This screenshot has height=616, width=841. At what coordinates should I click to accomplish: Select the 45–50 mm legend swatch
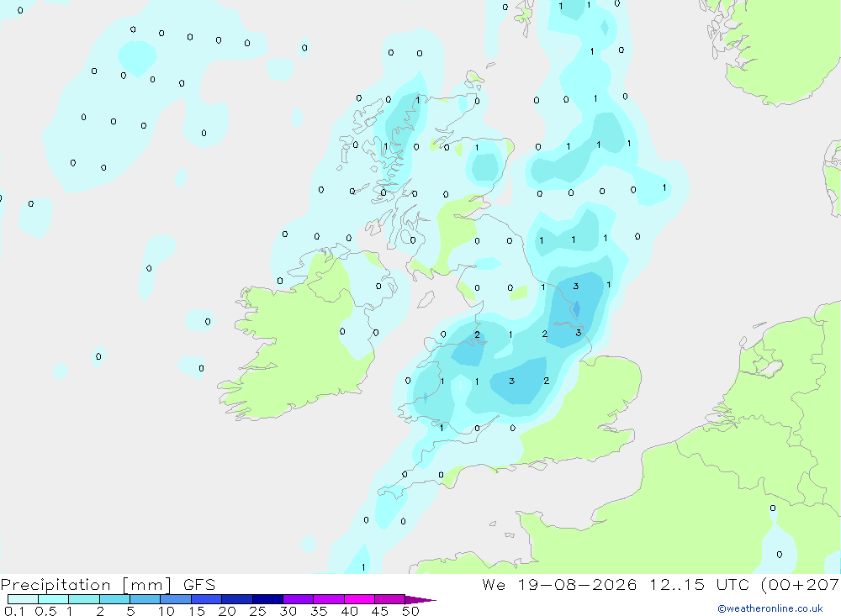390,599
